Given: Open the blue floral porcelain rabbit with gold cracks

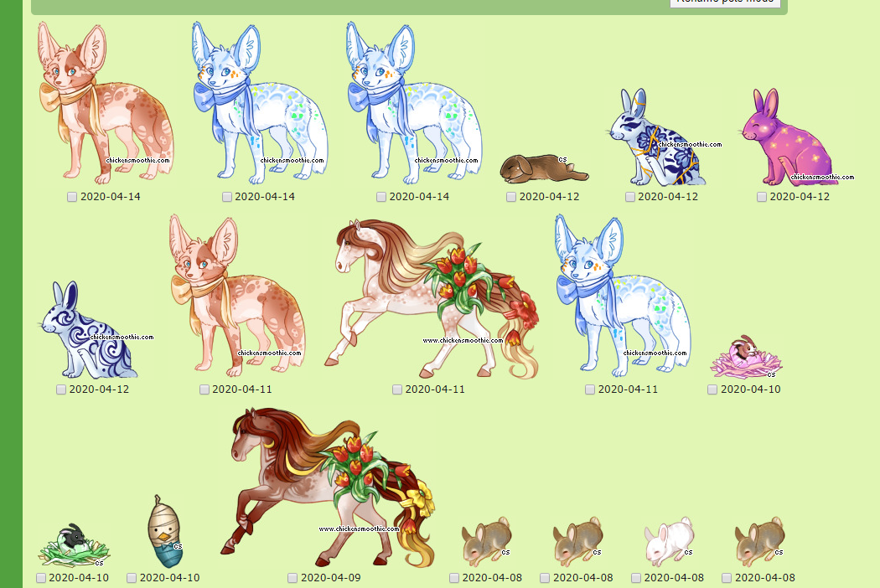Looking at the screenshot, I should point(658,137).
